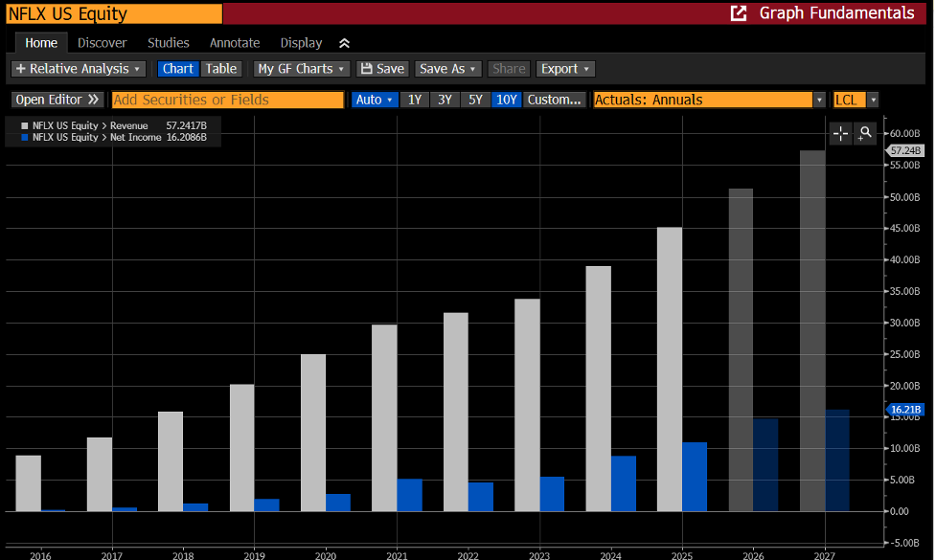The image size is (936, 560).
Task: Click the Net Income legend entry 16.2086B
Action: point(114,137)
